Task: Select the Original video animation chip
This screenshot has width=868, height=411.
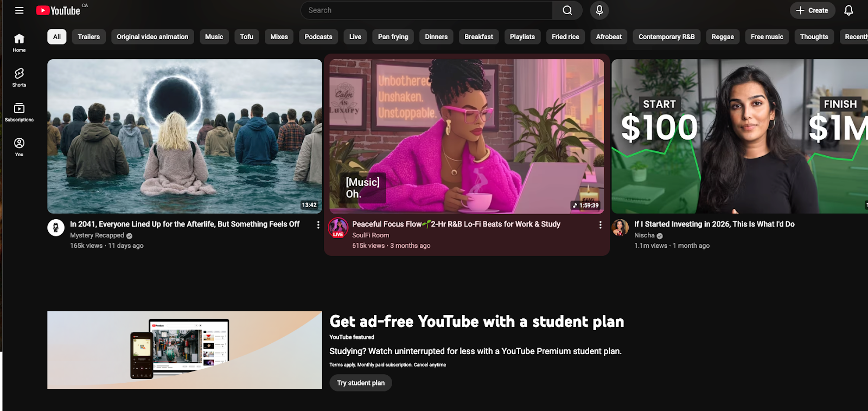Action: (152, 37)
